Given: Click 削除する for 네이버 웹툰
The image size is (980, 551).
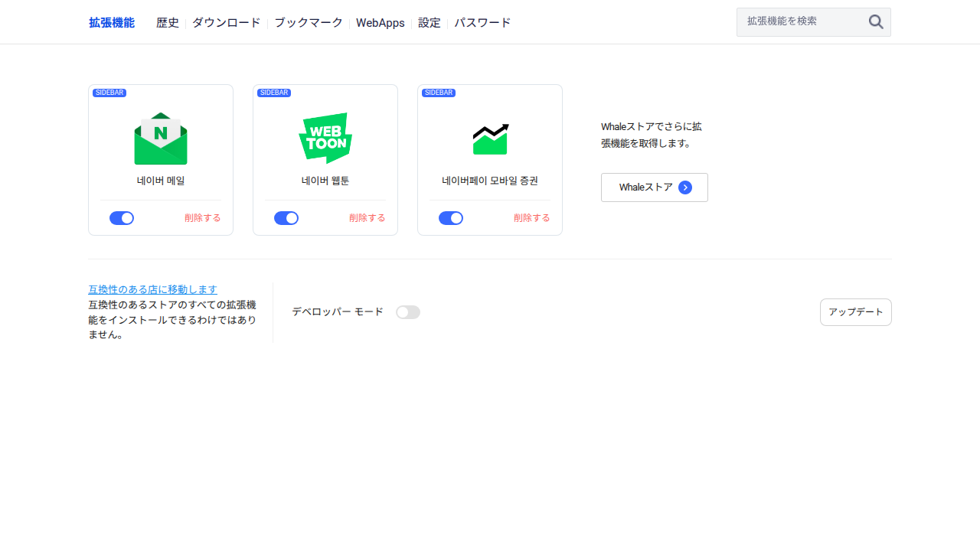Looking at the screenshot, I should 367,218.
